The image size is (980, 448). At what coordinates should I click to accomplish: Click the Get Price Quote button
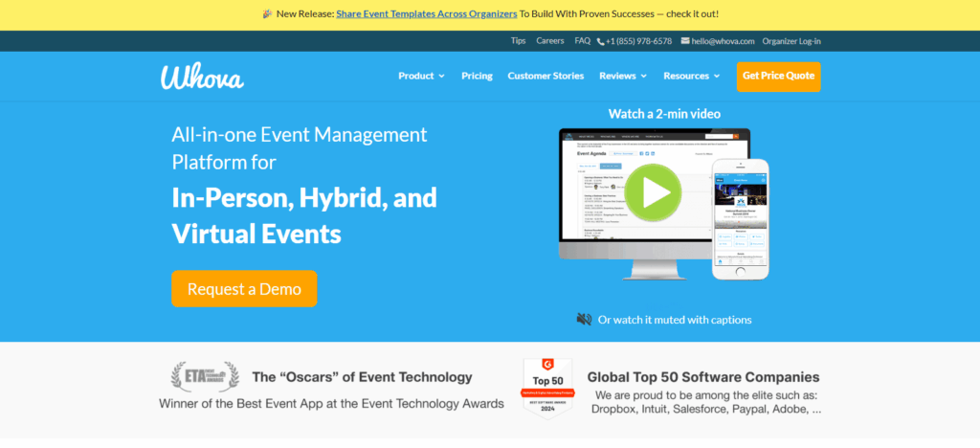778,76
